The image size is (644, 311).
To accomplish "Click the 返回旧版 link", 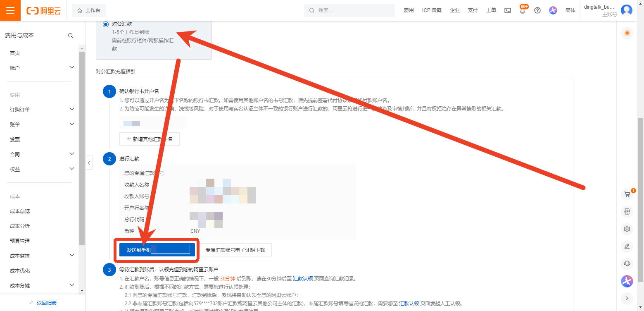I will (43, 303).
